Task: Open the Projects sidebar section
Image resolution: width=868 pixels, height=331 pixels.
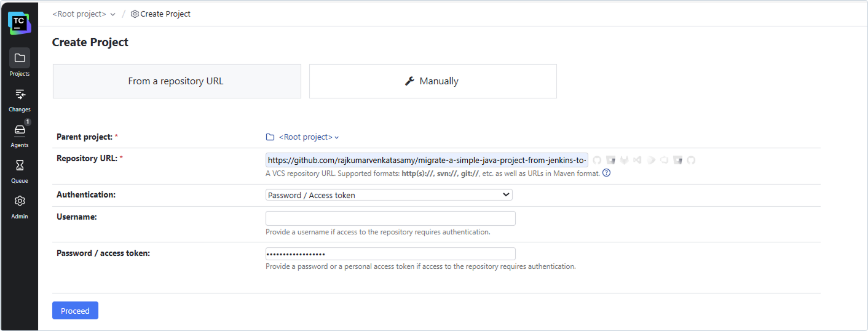Action: tap(19, 63)
